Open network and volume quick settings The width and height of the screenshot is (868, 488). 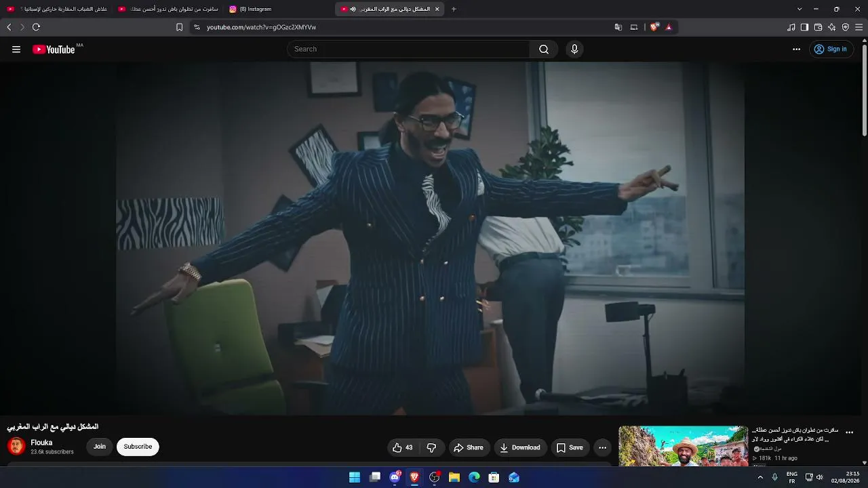[x=814, y=477]
